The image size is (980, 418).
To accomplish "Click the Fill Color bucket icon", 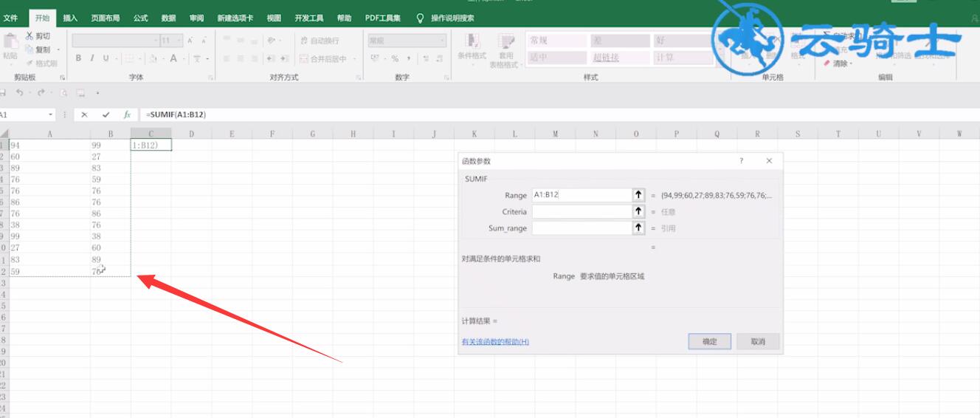I will click(x=153, y=58).
